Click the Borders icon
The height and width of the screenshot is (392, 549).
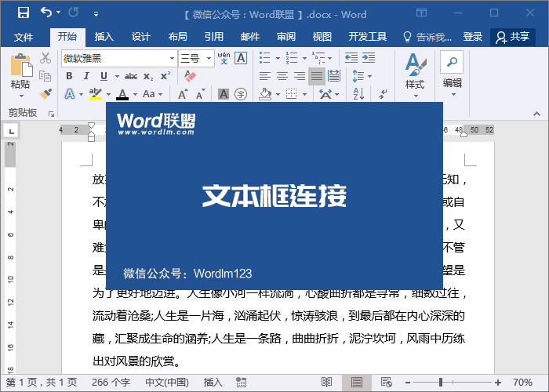tap(291, 94)
